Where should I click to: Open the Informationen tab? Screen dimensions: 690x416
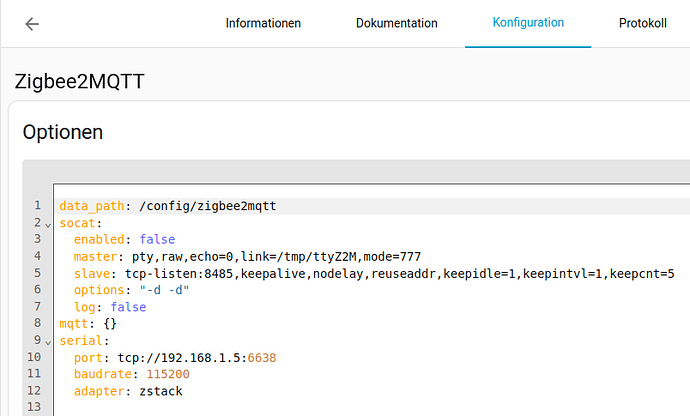263,23
